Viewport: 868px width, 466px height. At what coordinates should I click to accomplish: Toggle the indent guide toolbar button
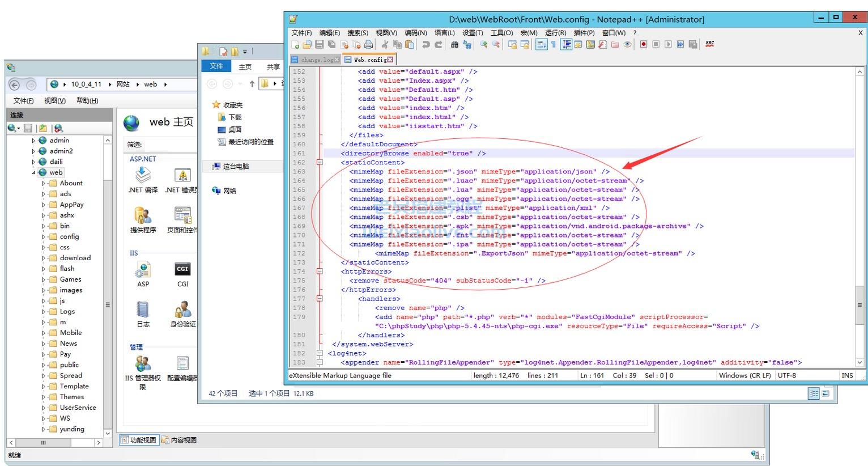coord(565,44)
